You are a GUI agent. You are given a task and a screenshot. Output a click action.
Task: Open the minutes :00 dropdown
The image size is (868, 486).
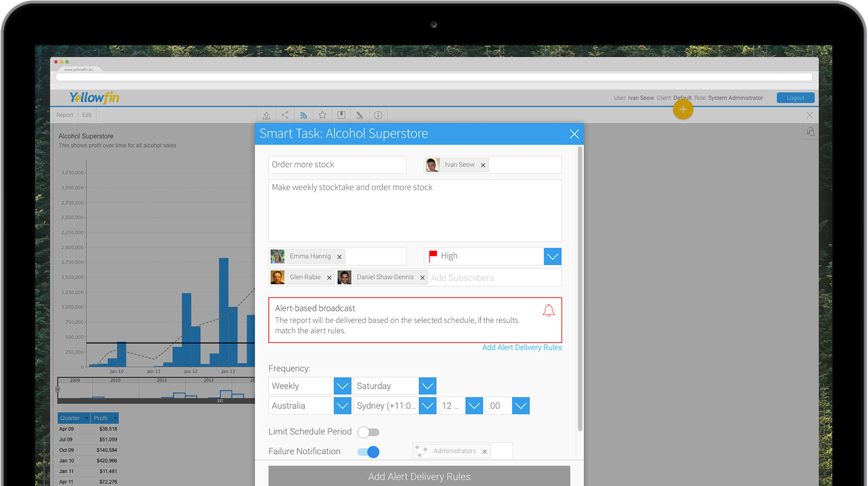[521, 406]
